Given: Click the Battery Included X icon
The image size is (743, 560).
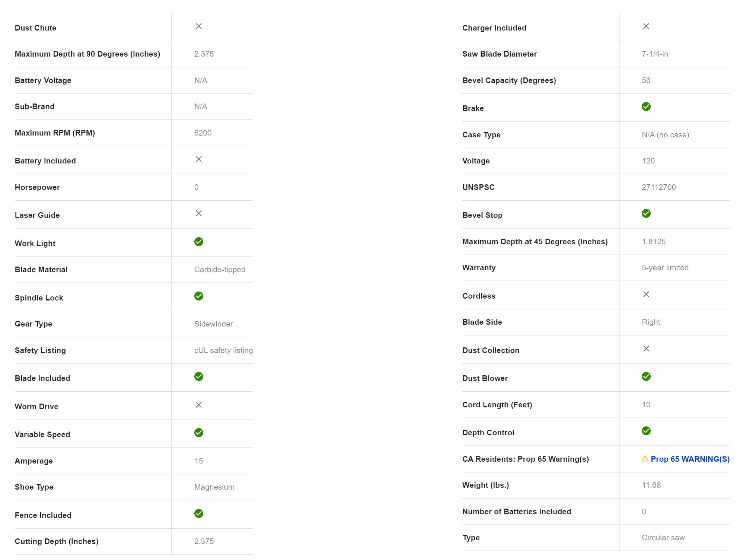Looking at the screenshot, I should [x=199, y=159].
